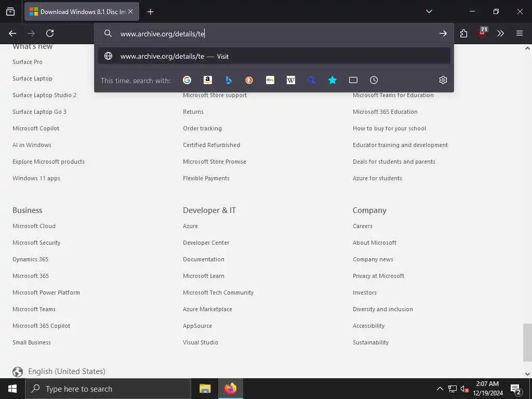Search this time with DuckDuckGo

click(x=249, y=80)
